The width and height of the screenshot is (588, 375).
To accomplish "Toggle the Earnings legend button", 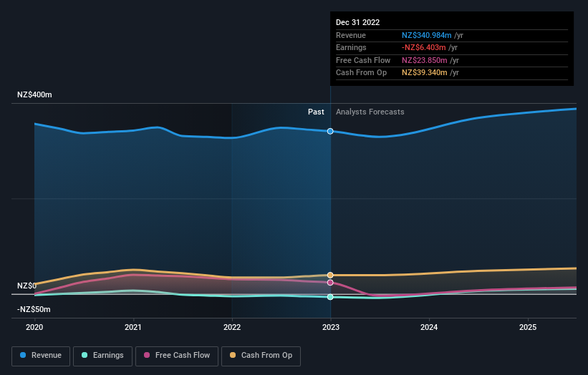I will pyautogui.click(x=102, y=356).
